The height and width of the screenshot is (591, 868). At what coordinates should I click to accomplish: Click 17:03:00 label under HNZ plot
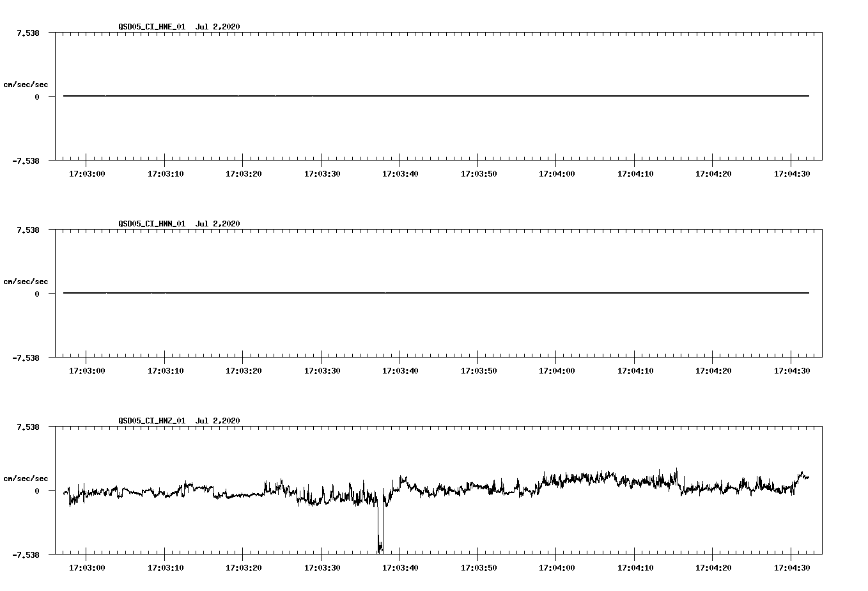coord(86,567)
